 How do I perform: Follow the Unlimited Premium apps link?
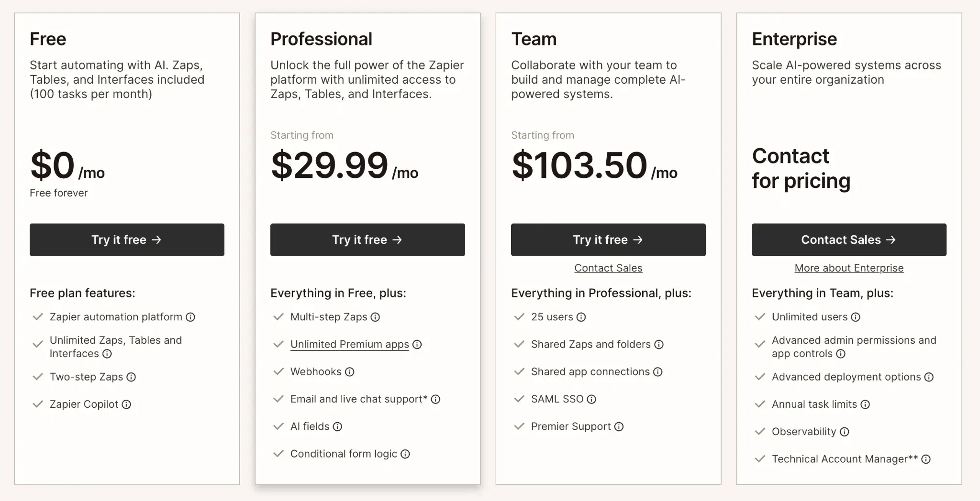click(349, 344)
